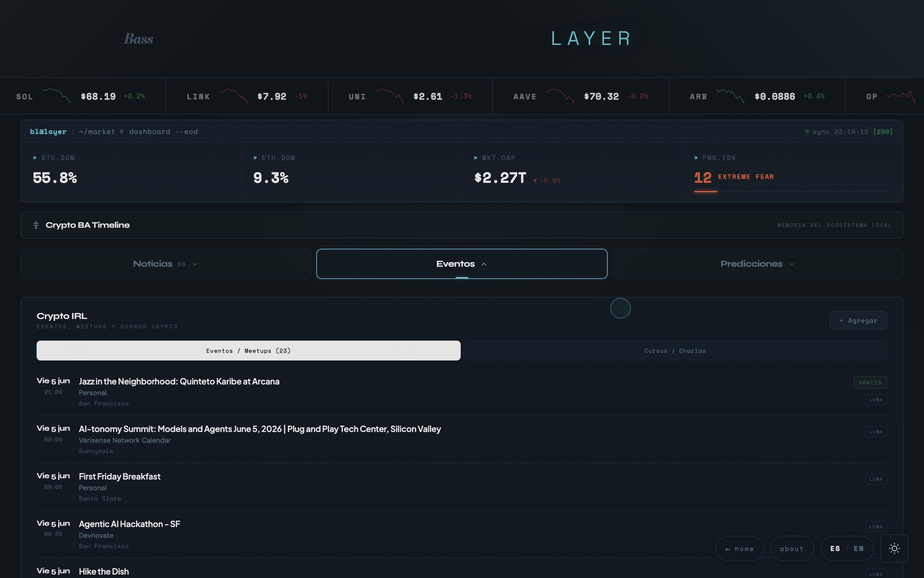Click the MKT.CAP red down arrow

535,181
